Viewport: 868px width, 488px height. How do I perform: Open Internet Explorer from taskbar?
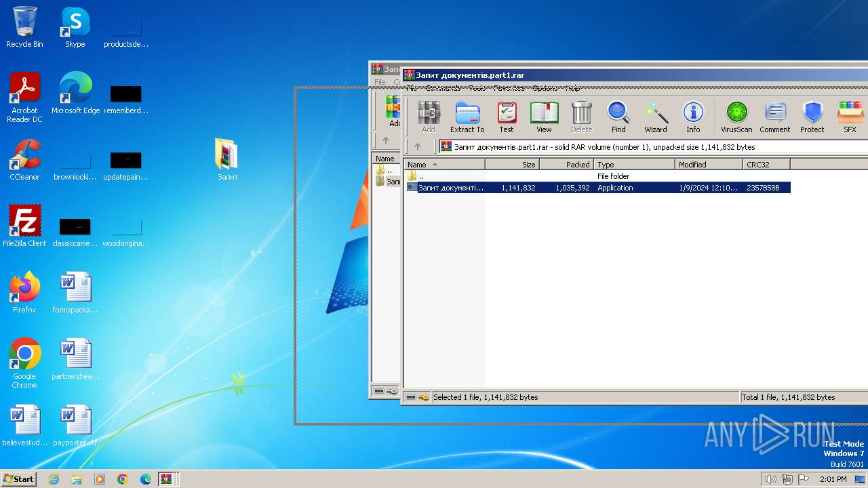coord(54,479)
